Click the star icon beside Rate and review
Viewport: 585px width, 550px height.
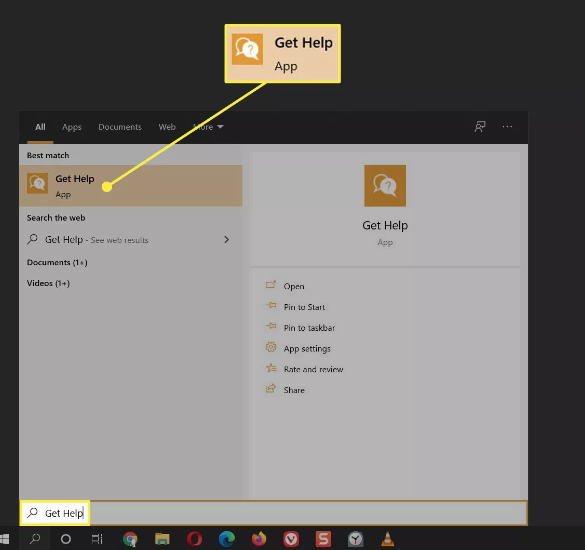pyautogui.click(x=271, y=368)
